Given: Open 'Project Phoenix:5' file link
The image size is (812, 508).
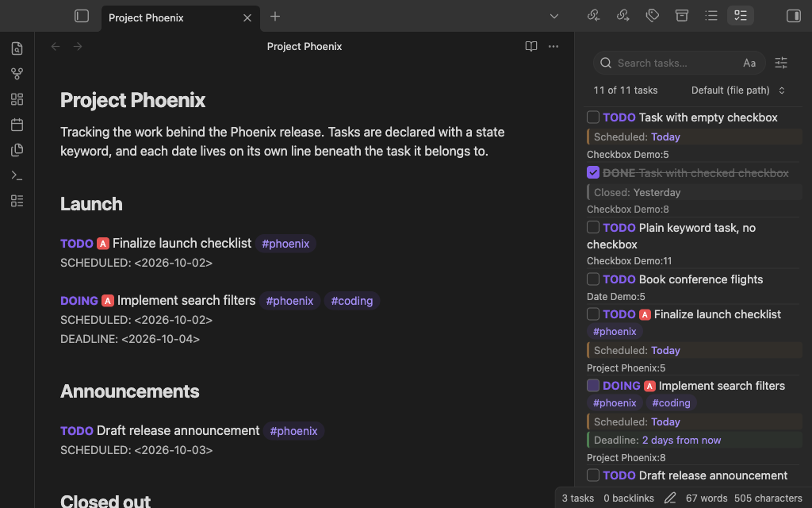Looking at the screenshot, I should click(626, 368).
